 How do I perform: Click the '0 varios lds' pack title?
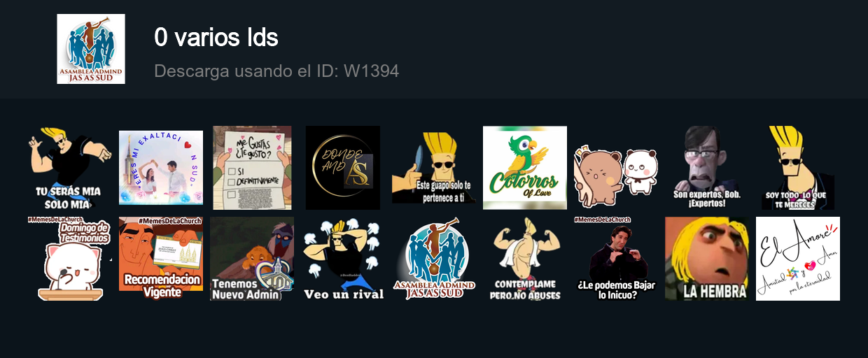click(x=216, y=38)
